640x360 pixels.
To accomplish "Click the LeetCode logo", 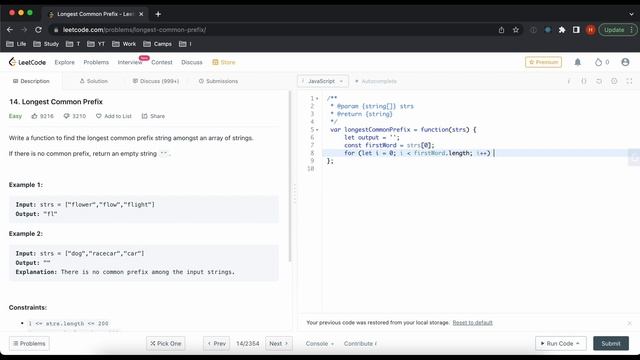I will (x=27, y=62).
